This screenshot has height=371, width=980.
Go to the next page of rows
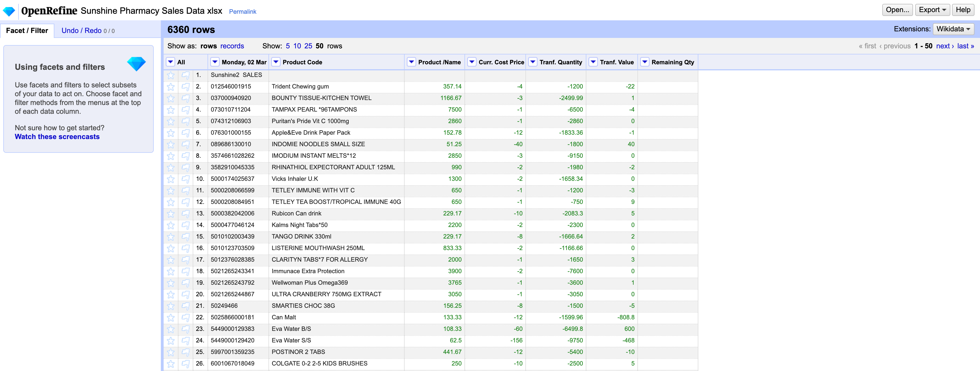click(x=944, y=46)
